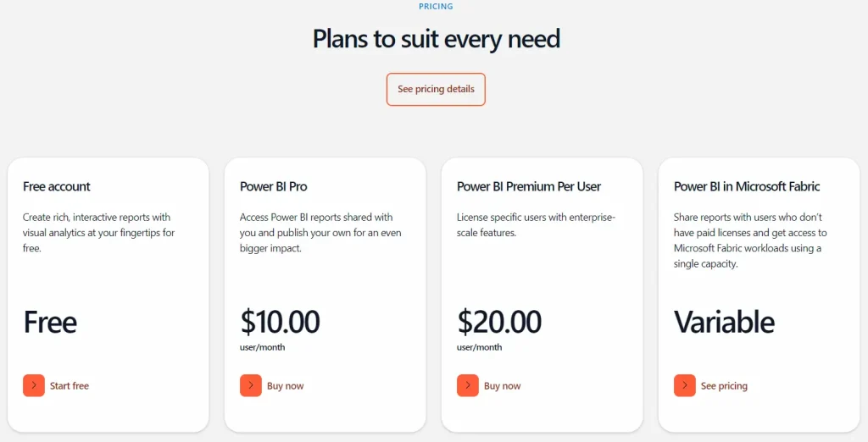
Task: Click the orange arrow icon beside Start free
Action: (x=34, y=385)
